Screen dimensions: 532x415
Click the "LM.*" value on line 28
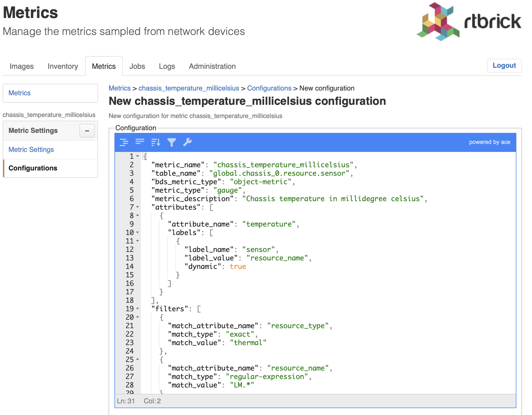tap(242, 385)
